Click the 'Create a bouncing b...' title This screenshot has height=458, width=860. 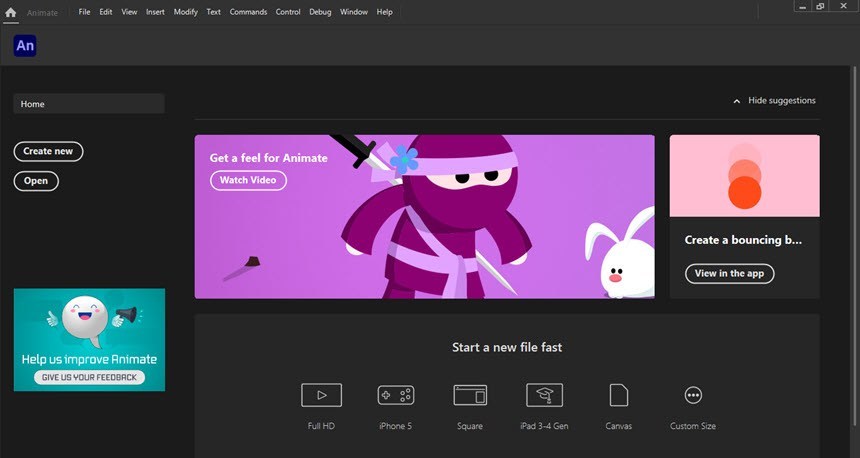point(743,240)
